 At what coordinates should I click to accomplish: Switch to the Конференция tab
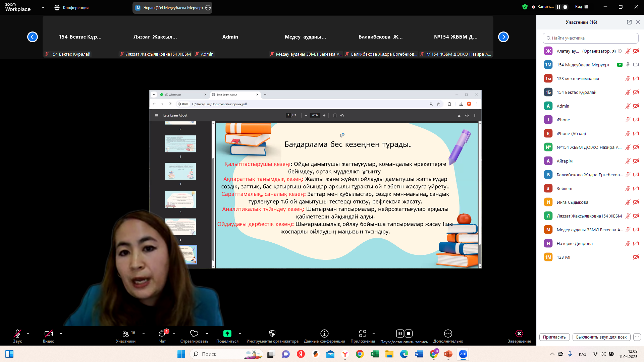71,7
